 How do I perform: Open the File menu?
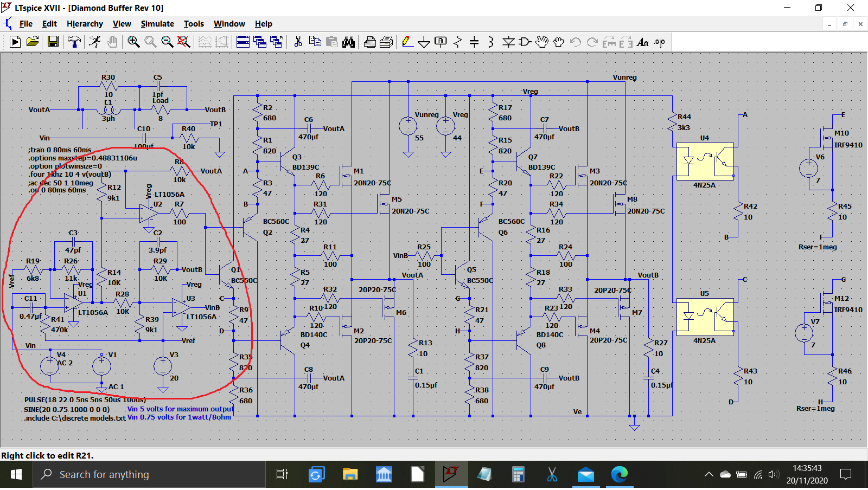(26, 24)
